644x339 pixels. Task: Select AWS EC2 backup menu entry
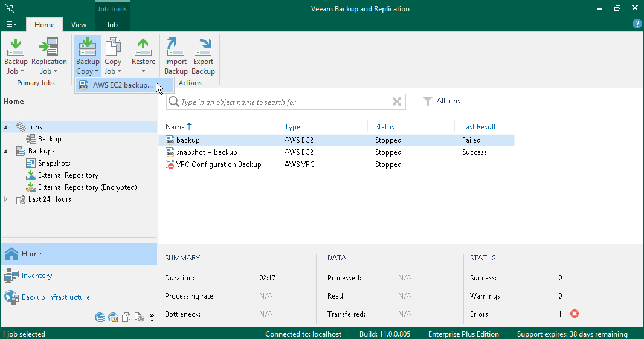pos(123,85)
